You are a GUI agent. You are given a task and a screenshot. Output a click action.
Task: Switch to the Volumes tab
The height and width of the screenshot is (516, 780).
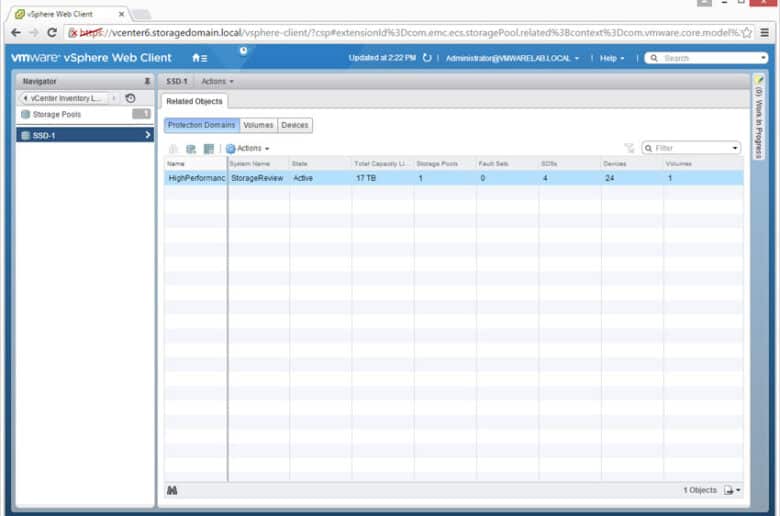coord(258,125)
